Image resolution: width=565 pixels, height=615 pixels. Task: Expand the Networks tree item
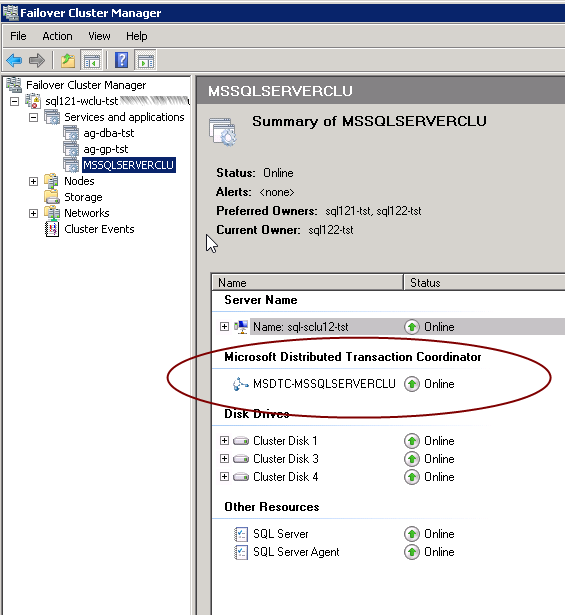pos(33,213)
